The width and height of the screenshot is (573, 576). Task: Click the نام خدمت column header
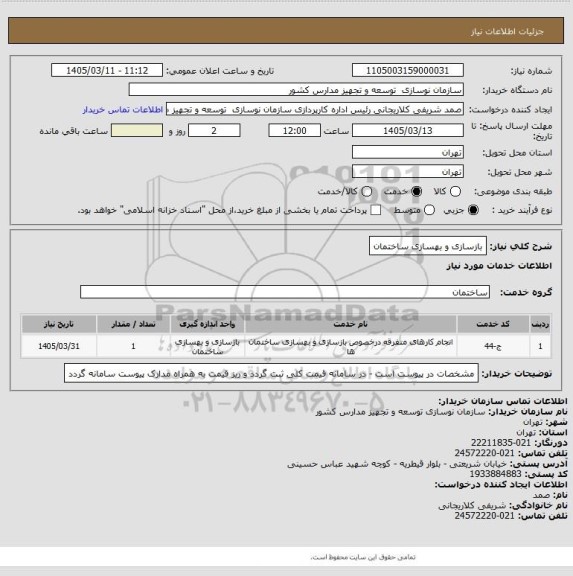click(x=351, y=324)
